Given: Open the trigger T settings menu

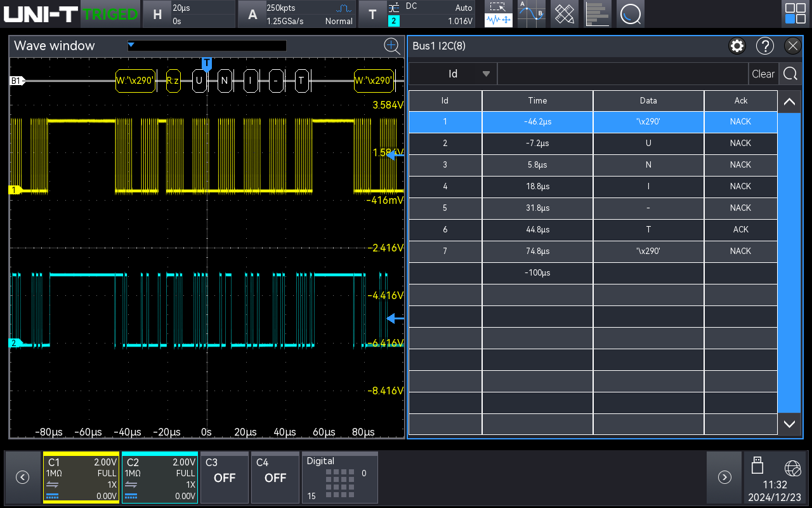Looking at the screenshot, I should [x=373, y=13].
